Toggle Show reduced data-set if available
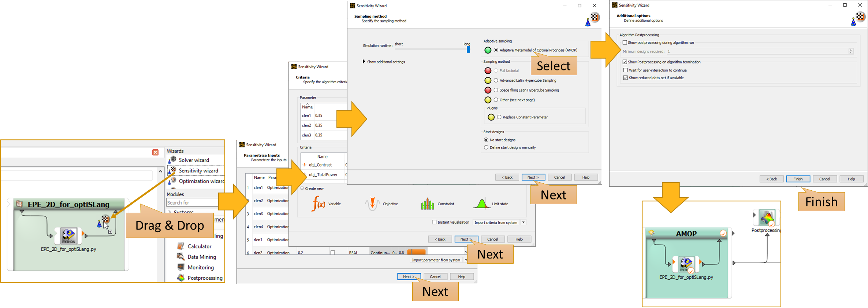The image size is (868, 308). 626,78
